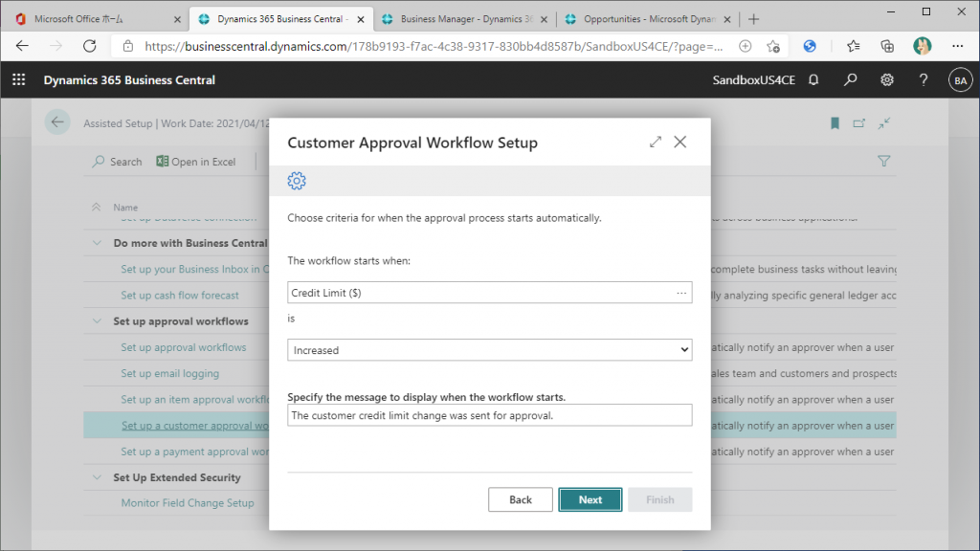View site information lock icon
Image resolution: width=980 pixels, height=551 pixels.
128,46
